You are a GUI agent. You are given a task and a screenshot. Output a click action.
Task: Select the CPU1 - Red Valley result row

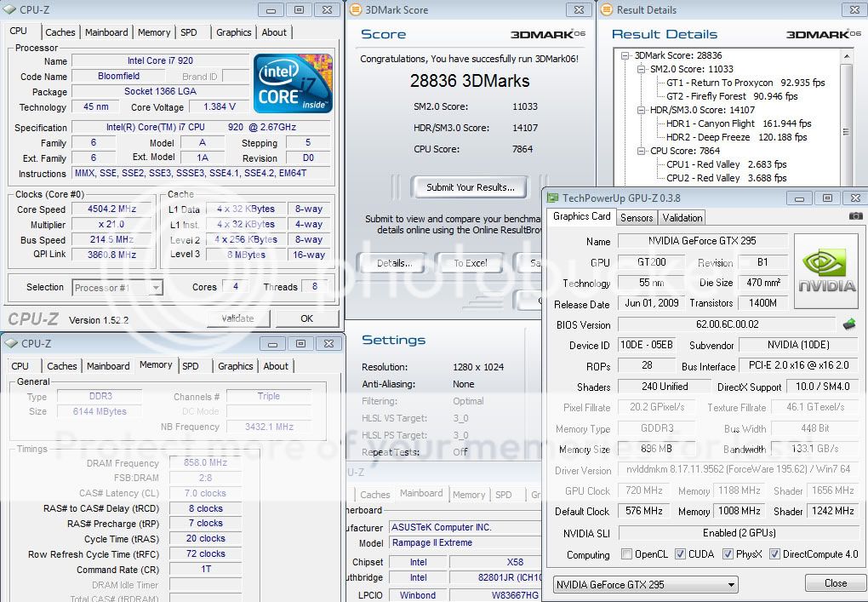(726, 164)
